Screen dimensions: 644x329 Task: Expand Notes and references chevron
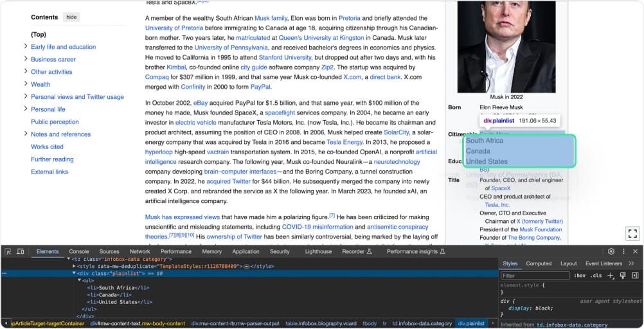[x=26, y=134]
